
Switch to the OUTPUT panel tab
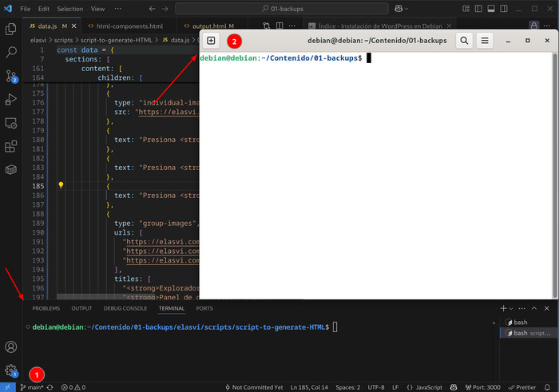[x=81, y=308]
